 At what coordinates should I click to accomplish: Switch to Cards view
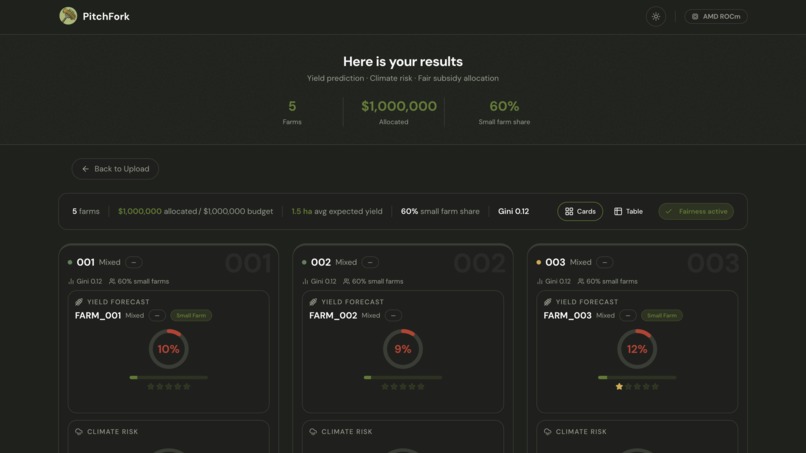click(x=580, y=211)
